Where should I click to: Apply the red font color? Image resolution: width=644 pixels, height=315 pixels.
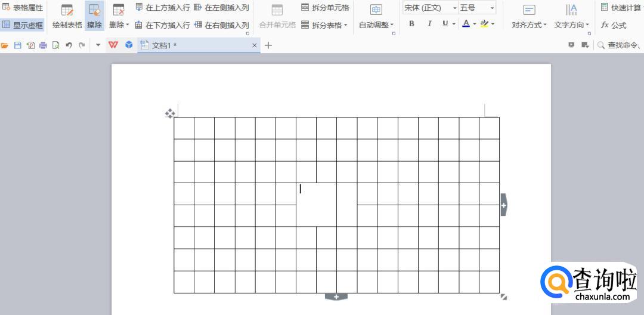pos(466,24)
